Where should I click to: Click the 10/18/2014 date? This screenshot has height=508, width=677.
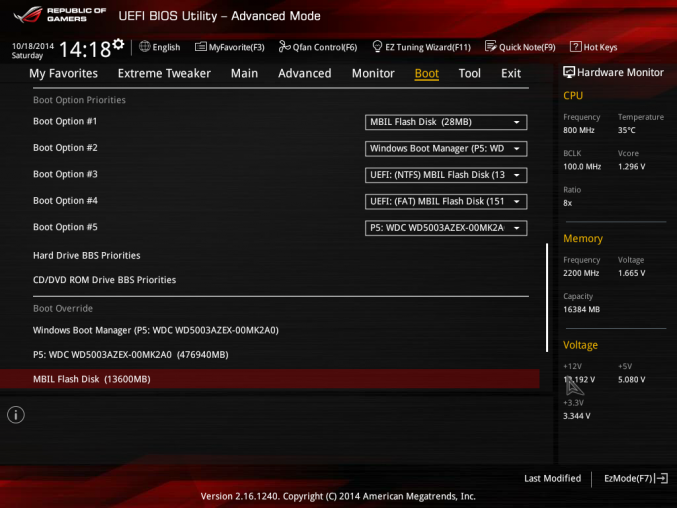point(33,46)
